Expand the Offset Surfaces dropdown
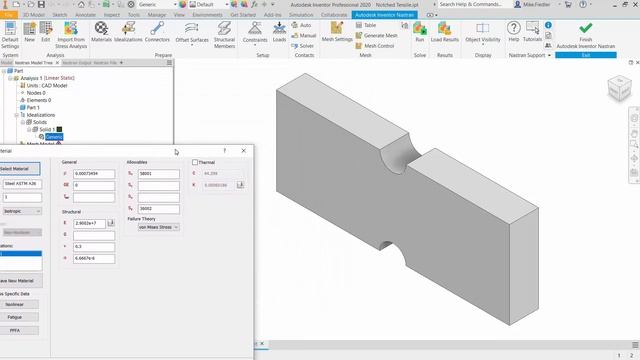The width and height of the screenshot is (640, 360). [192, 44]
